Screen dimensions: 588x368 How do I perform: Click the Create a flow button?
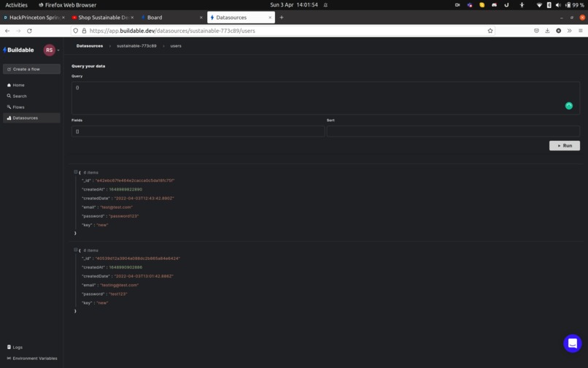(31, 69)
